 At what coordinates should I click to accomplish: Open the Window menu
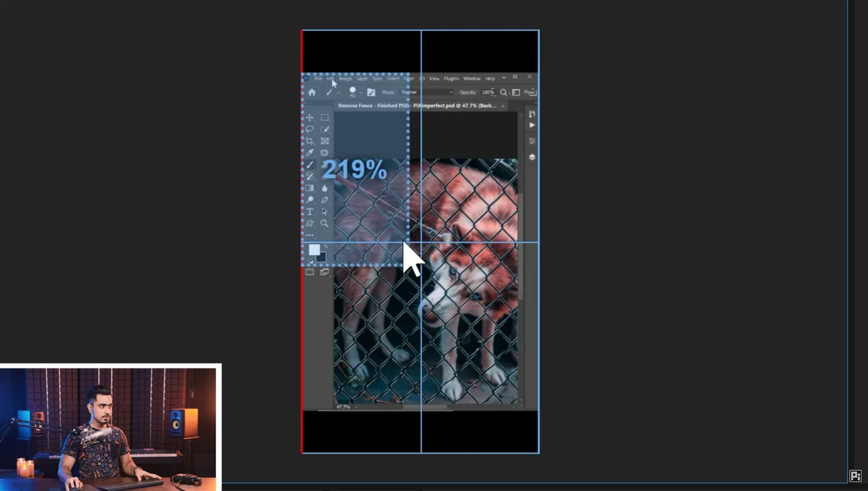472,78
